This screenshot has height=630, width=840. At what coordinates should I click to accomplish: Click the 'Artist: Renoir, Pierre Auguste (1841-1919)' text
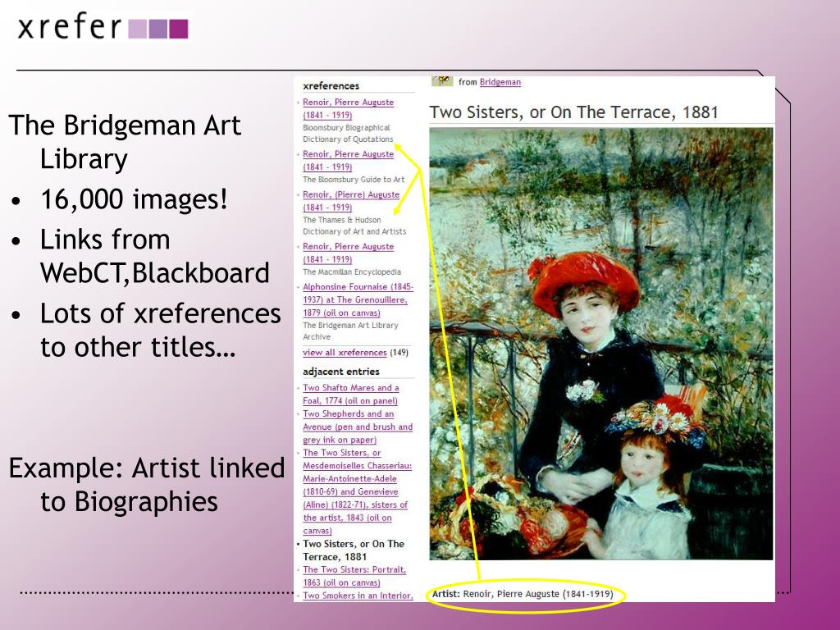coord(523,594)
